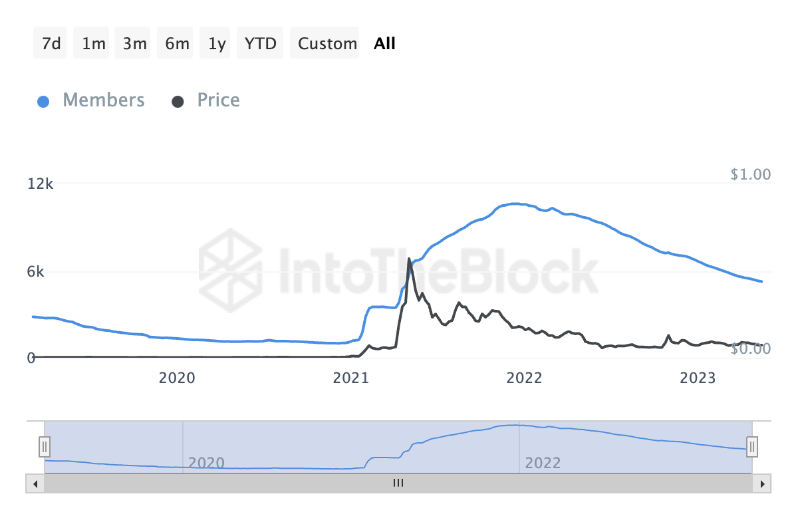Click the scrollbar left arrow
The image size is (798, 532).
tap(35, 483)
